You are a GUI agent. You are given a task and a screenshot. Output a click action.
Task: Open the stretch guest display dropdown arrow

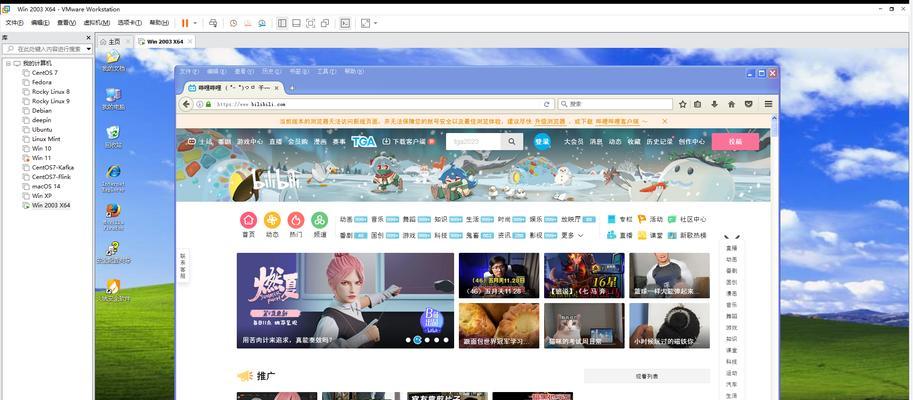tap(376, 23)
